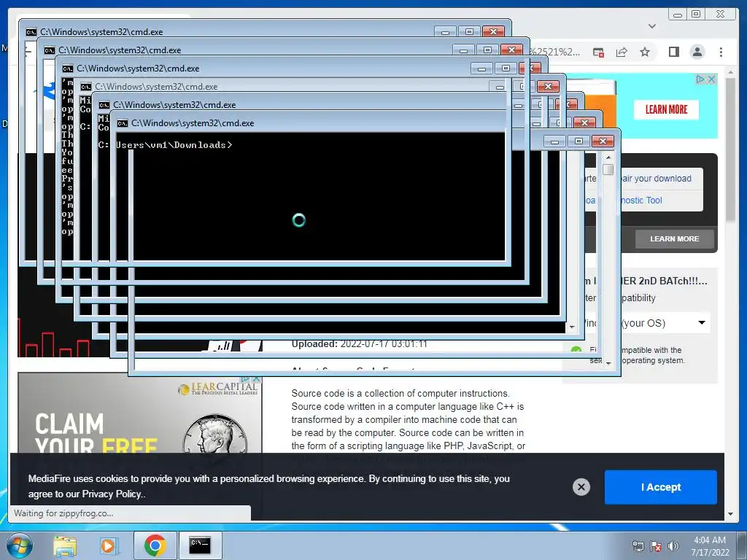Open the Action Center flag tray icon
747x560 pixels.
pyautogui.click(x=656, y=546)
